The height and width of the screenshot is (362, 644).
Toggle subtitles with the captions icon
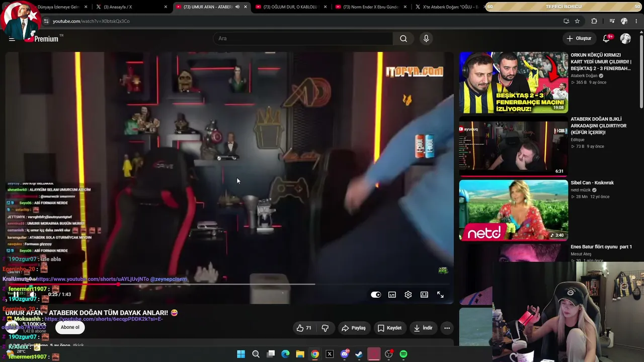pyautogui.click(x=392, y=295)
